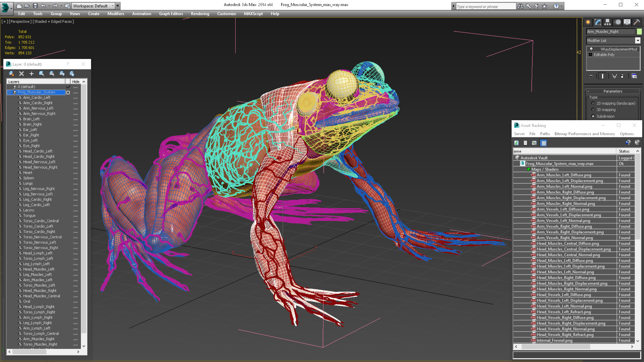The image size is (644, 362).
Task: Click the Open File folder icon
Action: pos(27,6)
